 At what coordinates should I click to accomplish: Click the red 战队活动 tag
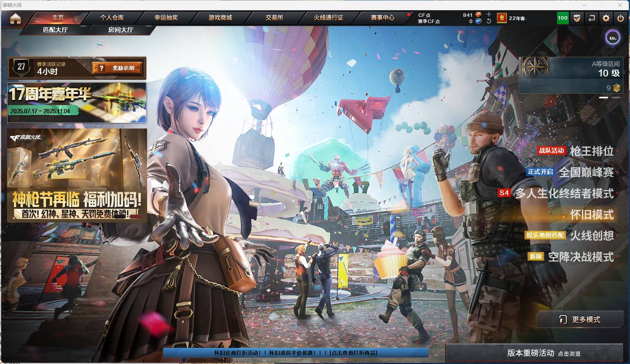tap(551, 150)
